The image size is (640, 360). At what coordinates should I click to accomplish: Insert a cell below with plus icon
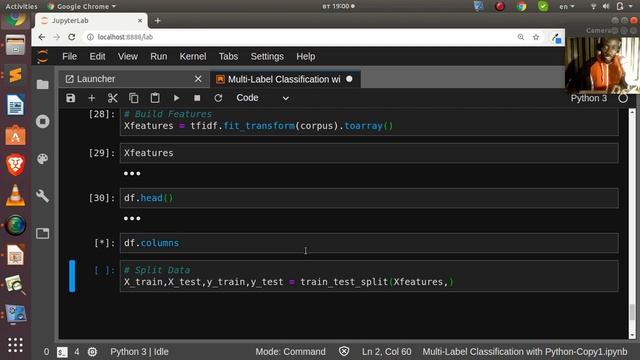coord(92,98)
